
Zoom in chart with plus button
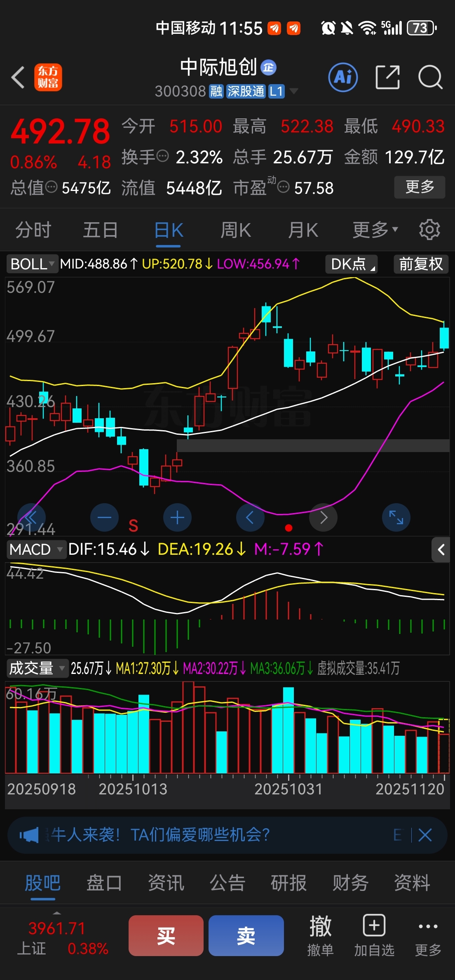(x=177, y=517)
